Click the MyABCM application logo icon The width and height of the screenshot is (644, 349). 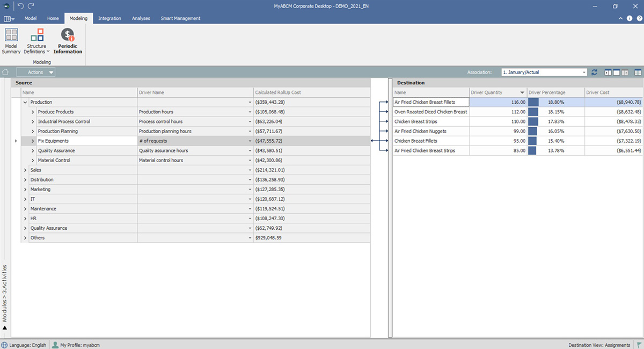point(5,5)
